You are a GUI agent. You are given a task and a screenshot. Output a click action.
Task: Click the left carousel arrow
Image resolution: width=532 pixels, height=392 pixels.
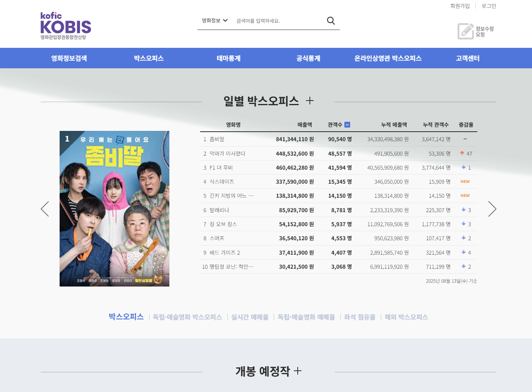point(44,209)
